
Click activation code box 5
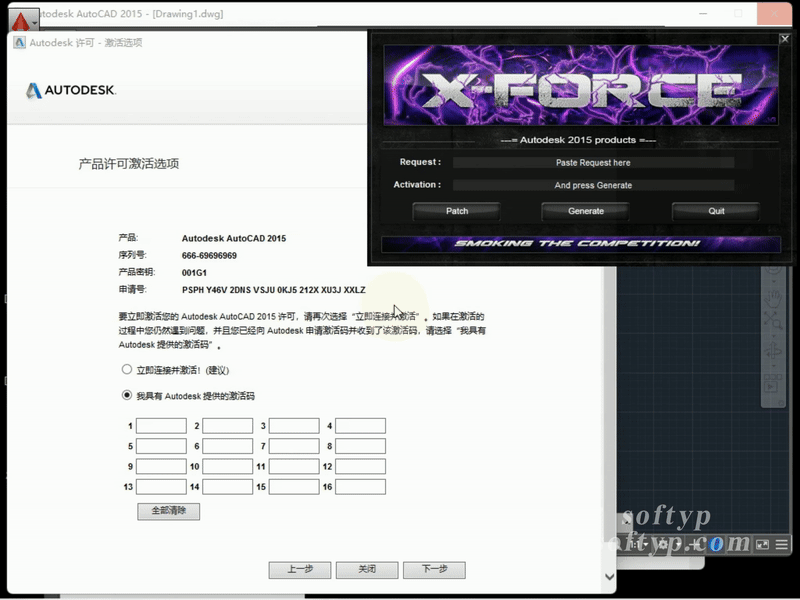(161, 446)
